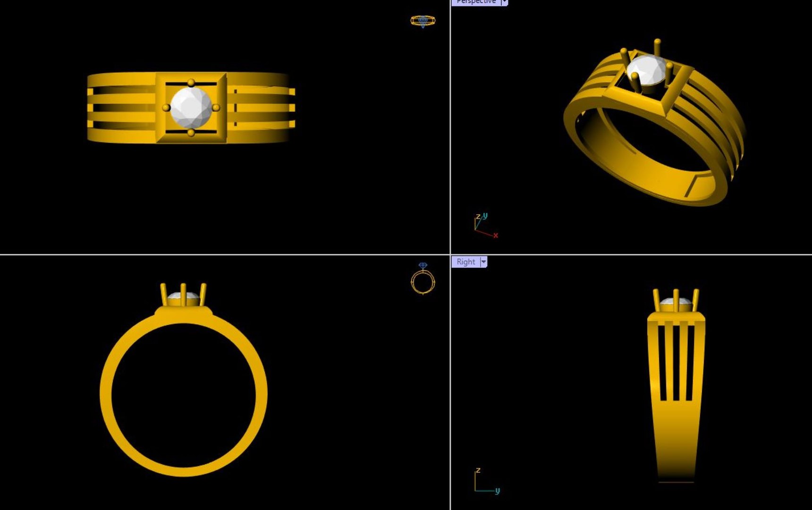The image size is (812, 510).
Task: Select the upper prong ball in top view
Action: [x=191, y=83]
